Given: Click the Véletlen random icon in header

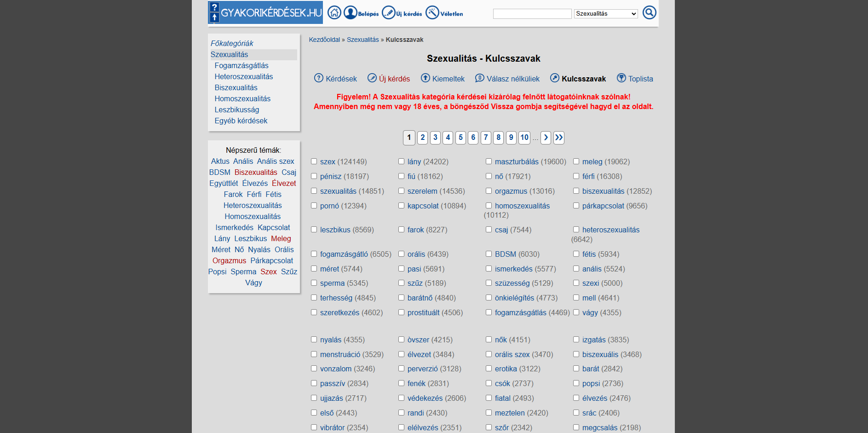Looking at the screenshot, I should click(x=432, y=12).
